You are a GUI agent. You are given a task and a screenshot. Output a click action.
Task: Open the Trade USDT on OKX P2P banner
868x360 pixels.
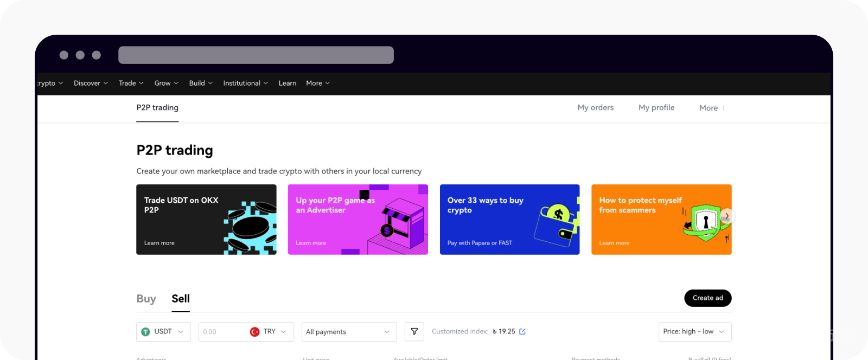point(206,220)
